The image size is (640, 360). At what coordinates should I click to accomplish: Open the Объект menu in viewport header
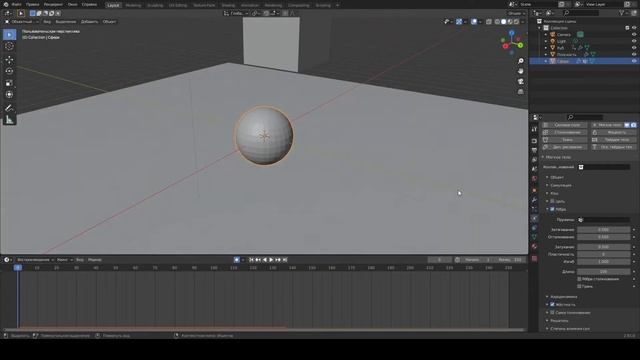tap(109, 22)
